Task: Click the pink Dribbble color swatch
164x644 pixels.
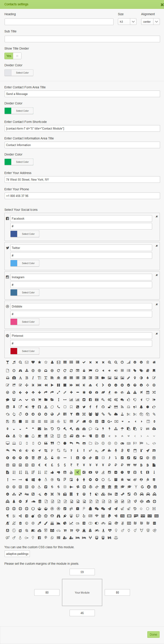Action: (14, 322)
